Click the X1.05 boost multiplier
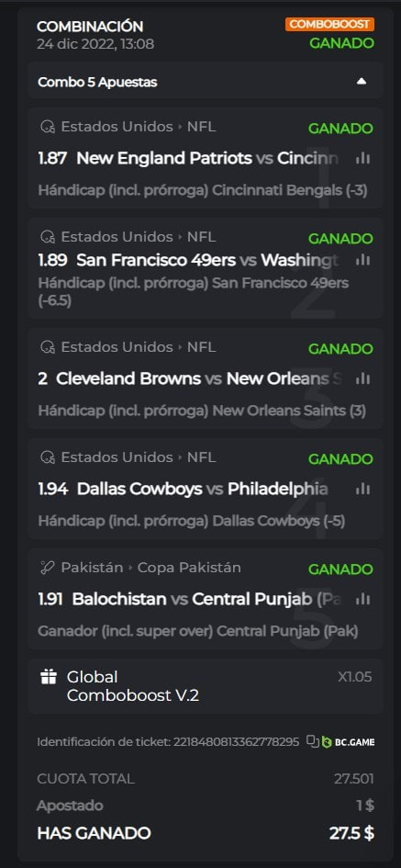The height and width of the screenshot is (868, 401). (355, 677)
